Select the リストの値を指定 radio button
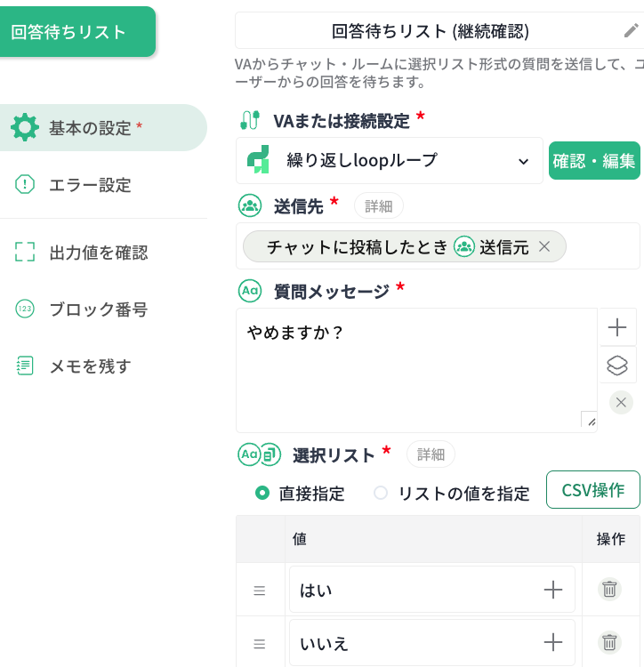The width and height of the screenshot is (644, 667). (x=381, y=493)
